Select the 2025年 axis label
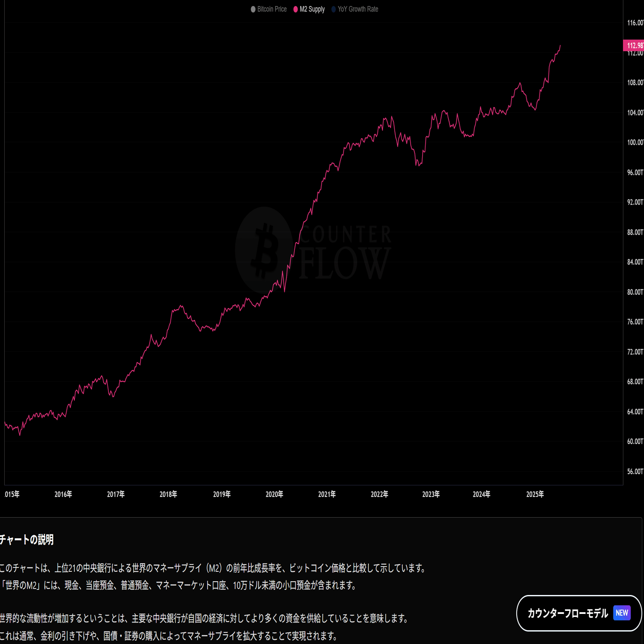644x644 pixels. pyautogui.click(x=534, y=494)
